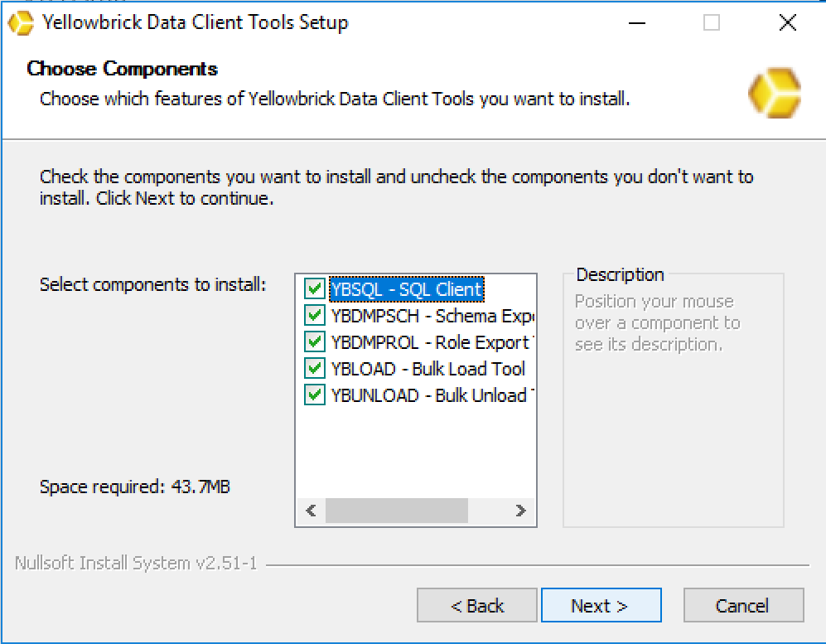
Task: Disable the YBDMPSCH - Schema Export component
Action: pyautogui.click(x=314, y=316)
